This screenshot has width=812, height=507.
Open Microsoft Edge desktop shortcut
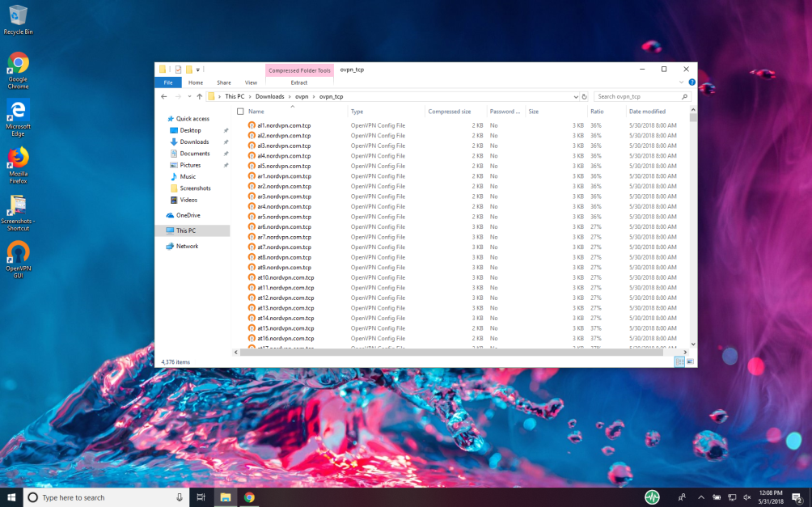coord(18,117)
